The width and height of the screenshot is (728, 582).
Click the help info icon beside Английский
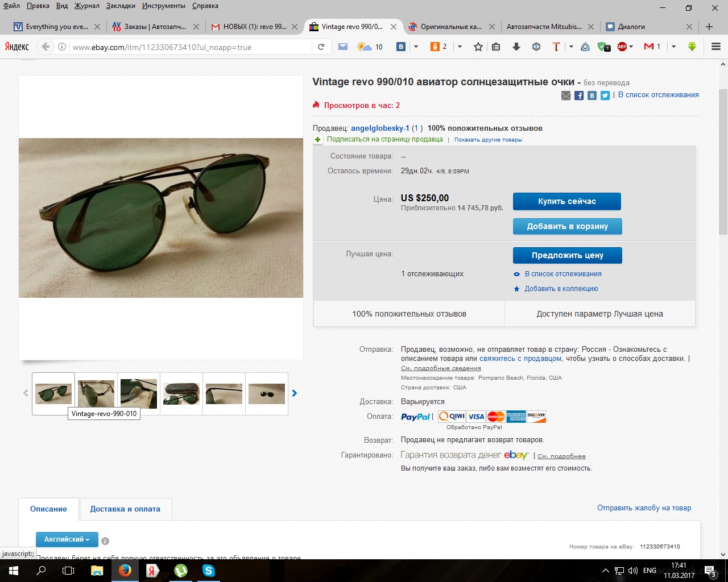105,541
